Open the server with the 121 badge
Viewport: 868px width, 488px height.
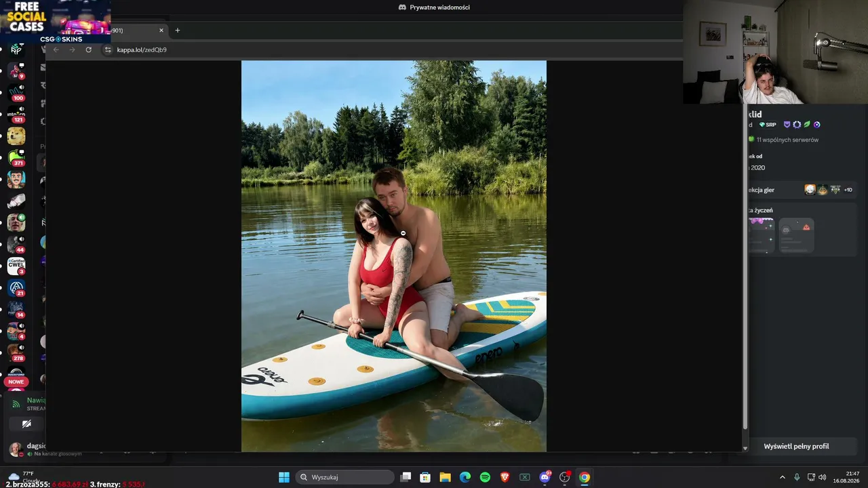(16, 114)
